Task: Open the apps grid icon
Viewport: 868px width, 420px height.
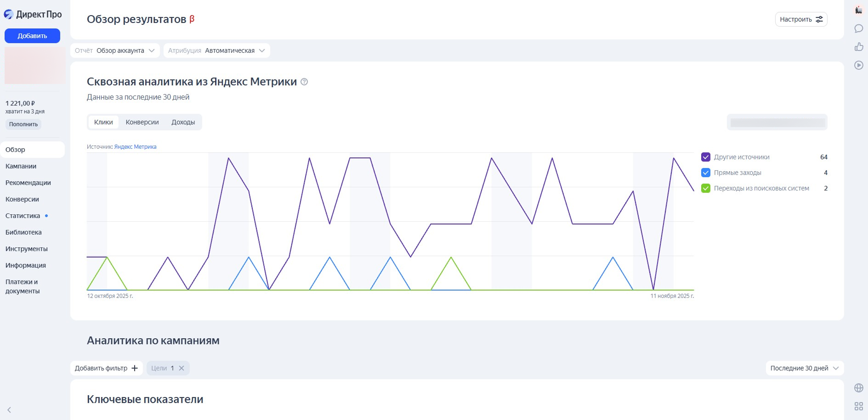Action: tap(858, 406)
